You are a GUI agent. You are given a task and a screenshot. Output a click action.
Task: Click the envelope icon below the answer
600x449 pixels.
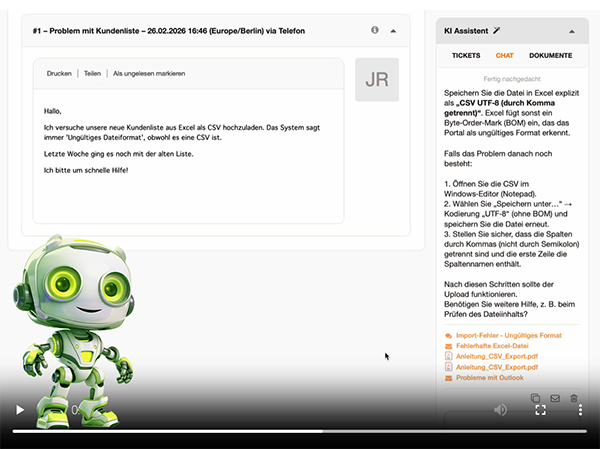[x=555, y=398]
